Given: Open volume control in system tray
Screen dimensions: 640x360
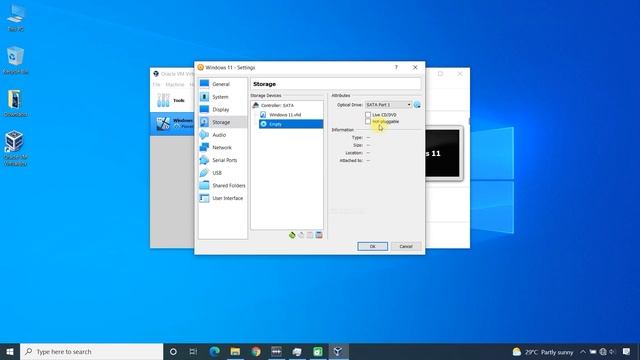Looking at the screenshot, I should point(612,352).
